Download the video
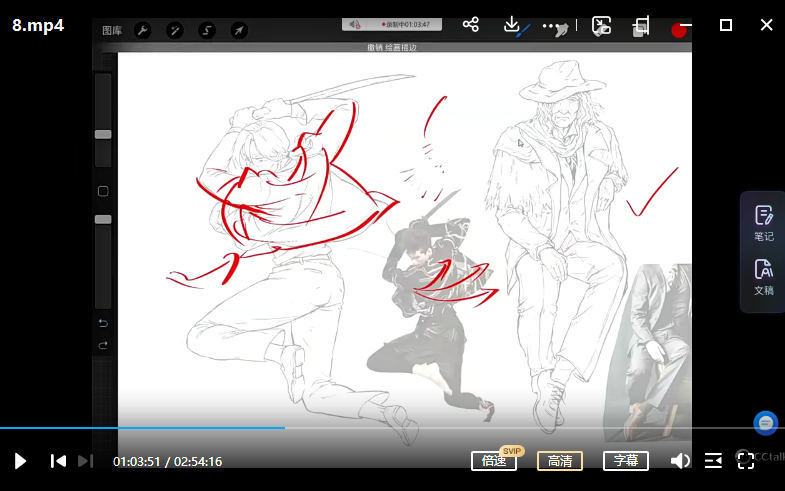Screen dimensions: 785x491 511,25
